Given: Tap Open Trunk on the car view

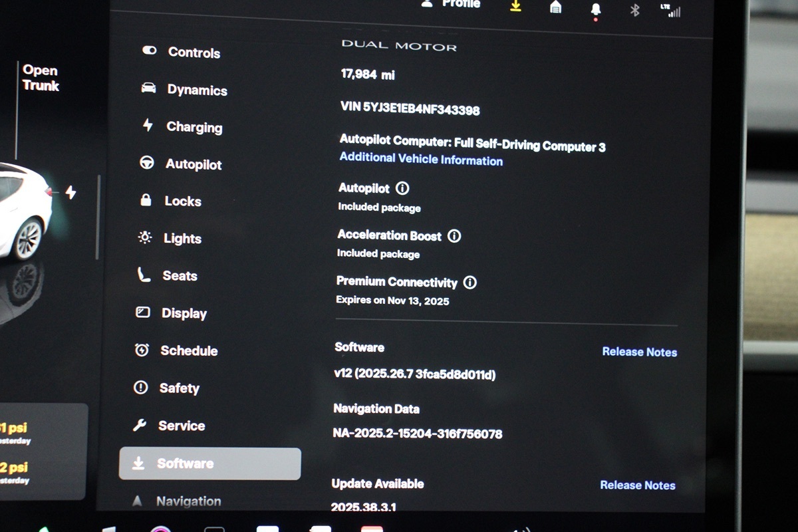Looking at the screenshot, I should 41,78.
